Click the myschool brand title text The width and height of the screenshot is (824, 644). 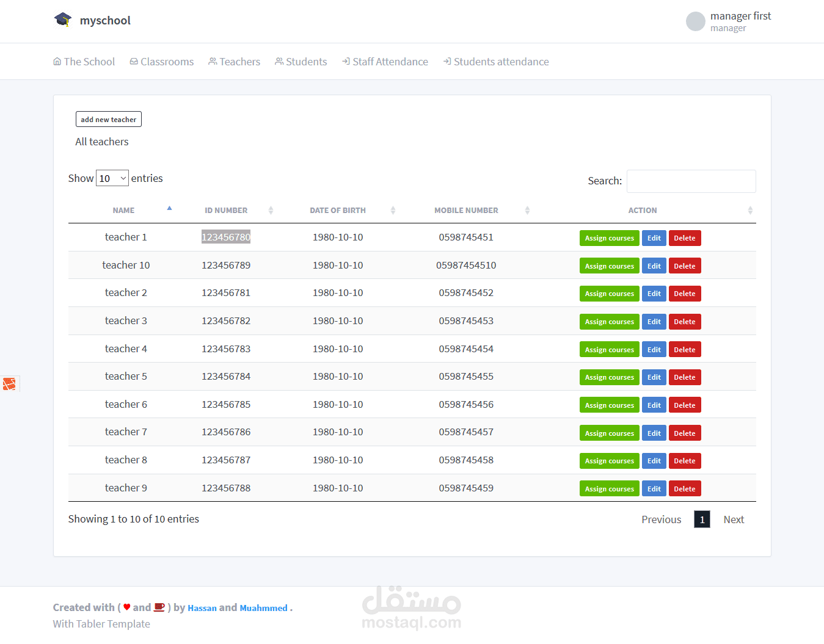pyautogui.click(x=105, y=20)
